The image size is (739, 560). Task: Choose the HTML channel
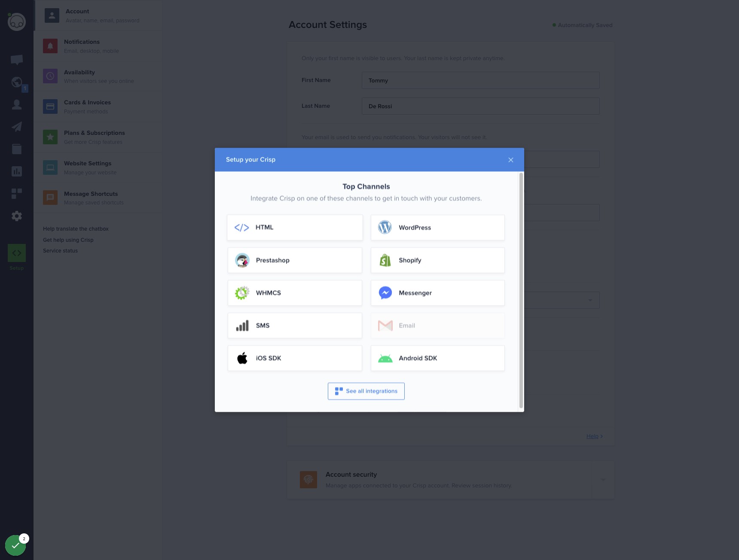point(295,228)
